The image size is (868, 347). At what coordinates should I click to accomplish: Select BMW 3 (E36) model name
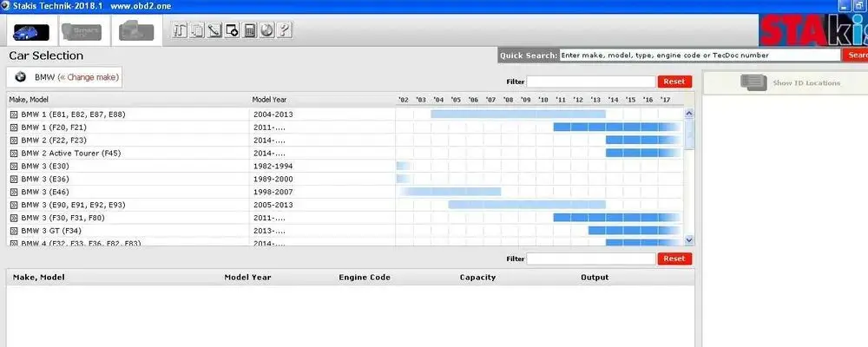point(45,180)
